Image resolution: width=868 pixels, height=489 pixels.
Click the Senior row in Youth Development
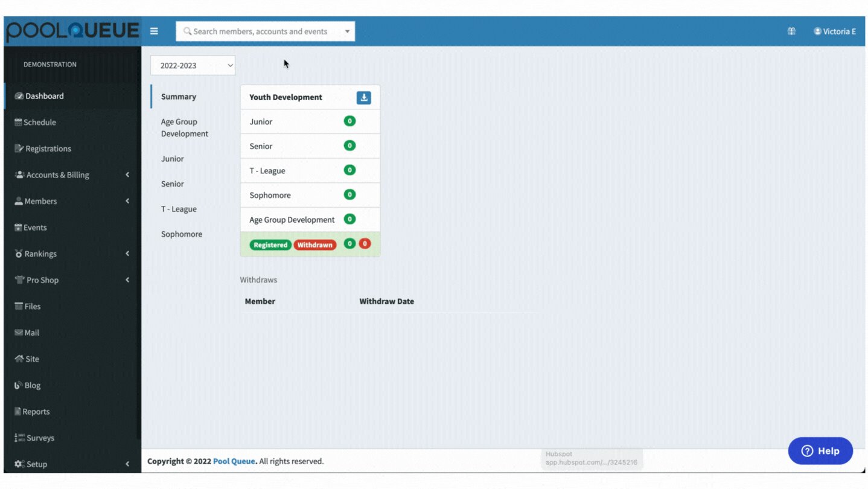tap(310, 146)
